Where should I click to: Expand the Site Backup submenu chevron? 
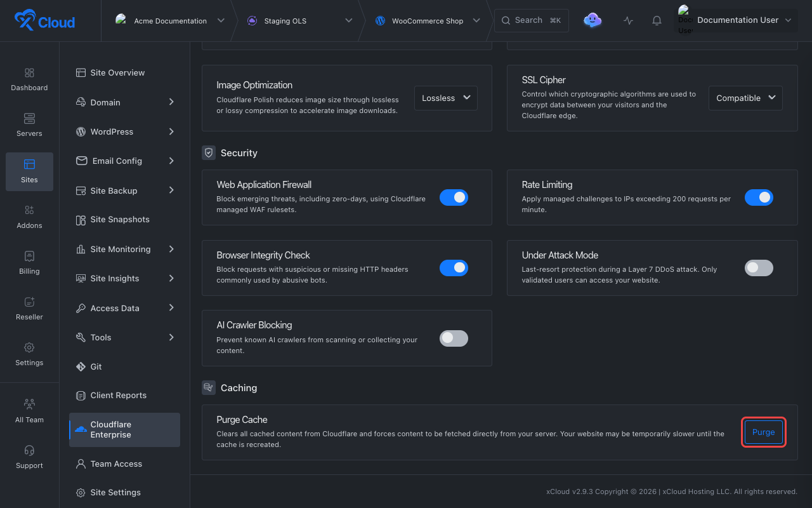click(171, 190)
